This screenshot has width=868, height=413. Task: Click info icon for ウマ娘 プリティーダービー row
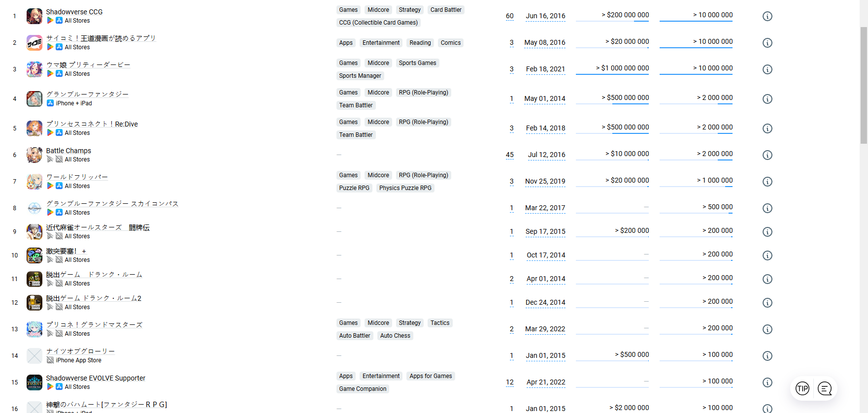767,69
